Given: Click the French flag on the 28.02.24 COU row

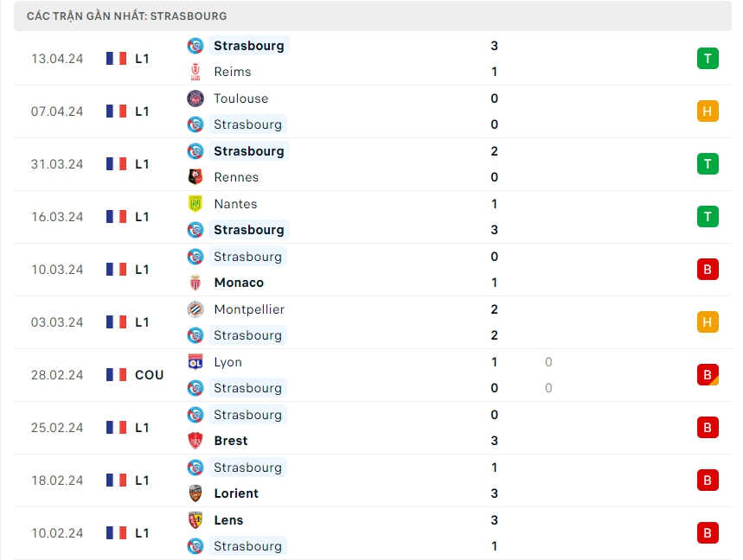Looking at the screenshot, I should point(116,375).
